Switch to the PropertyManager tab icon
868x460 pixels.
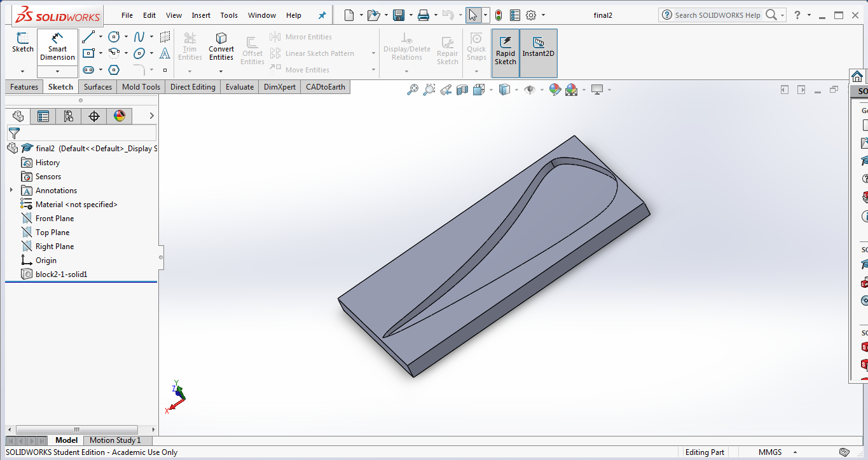point(43,116)
